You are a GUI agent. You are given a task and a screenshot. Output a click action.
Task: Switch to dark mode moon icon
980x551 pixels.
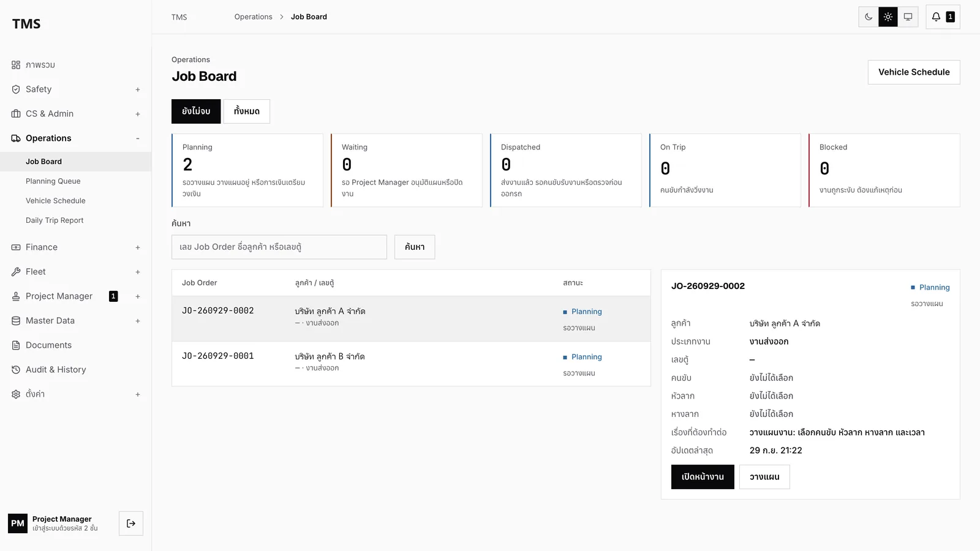pos(869,17)
